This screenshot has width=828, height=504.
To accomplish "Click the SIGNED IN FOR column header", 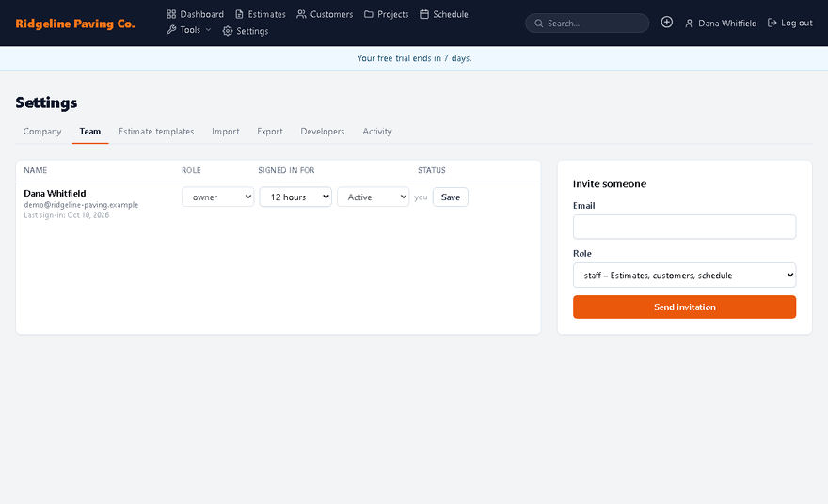I will [x=286, y=170].
